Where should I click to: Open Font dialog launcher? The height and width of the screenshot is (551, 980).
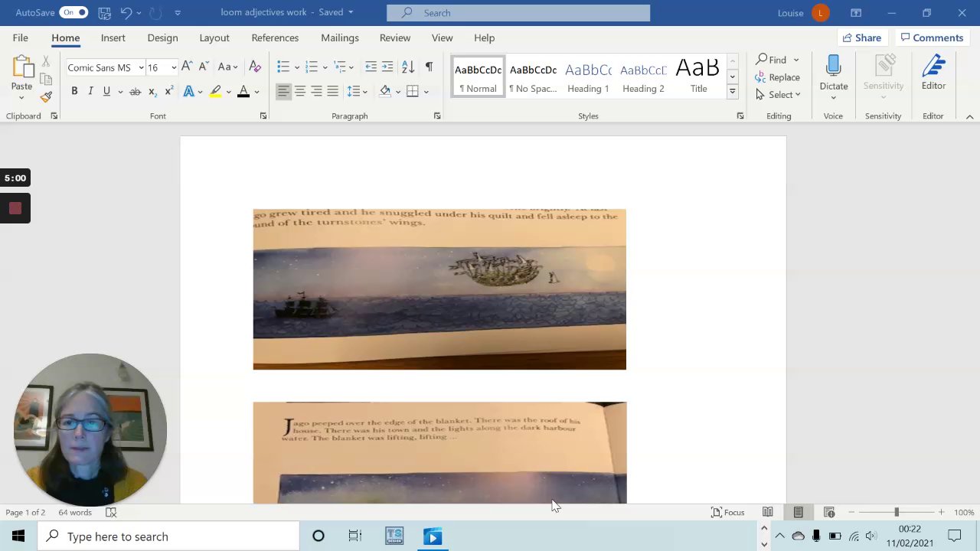click(263, 116)
